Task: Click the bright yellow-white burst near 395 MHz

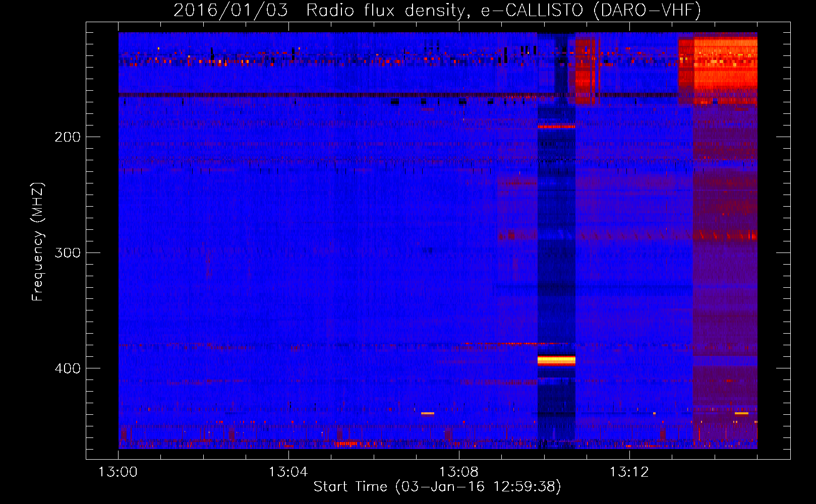Action: (556, 360)
